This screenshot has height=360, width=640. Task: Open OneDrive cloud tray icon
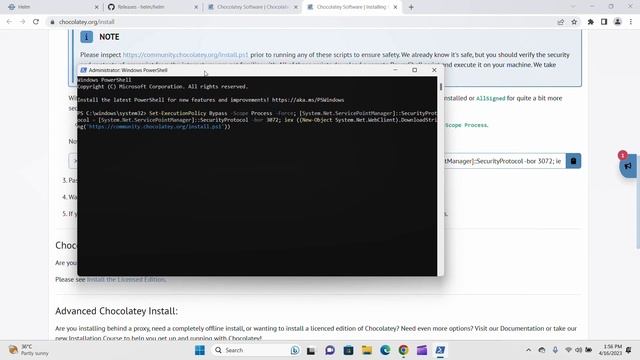pyautogui.click(x=542, y=350)
